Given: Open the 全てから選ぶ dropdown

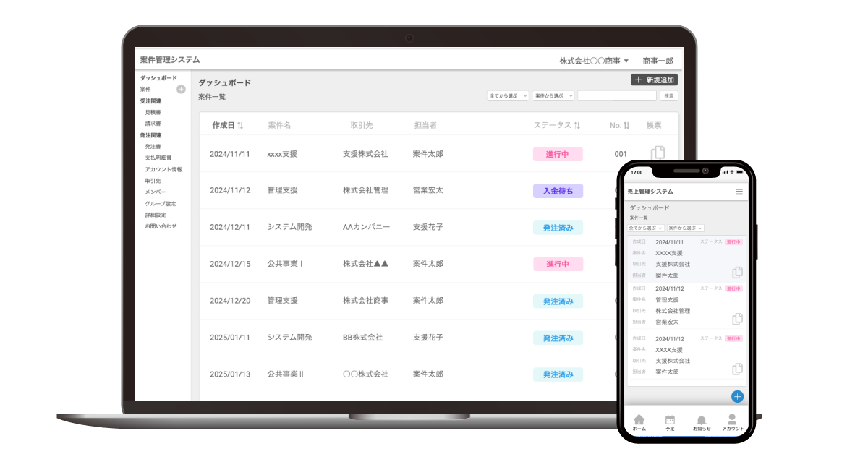Looking at the screenshot, I should click(x=506, y=95).
